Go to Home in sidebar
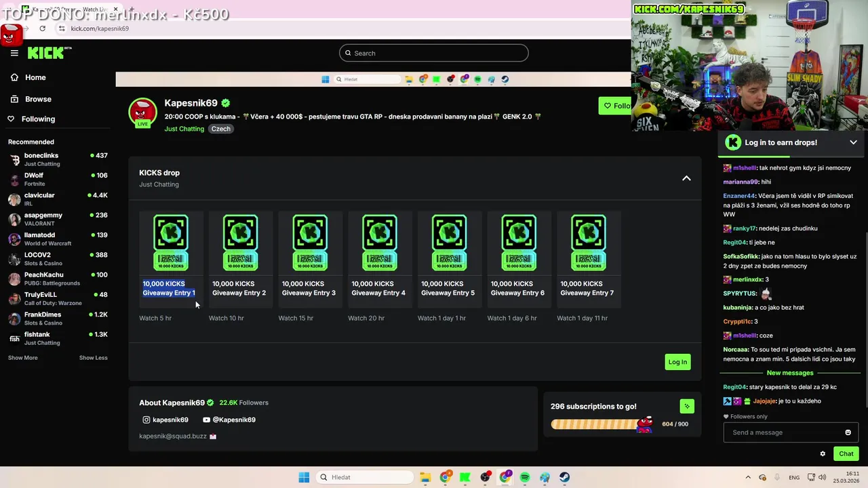The height and width of the screenshot is (488, 868). pyautogui.click(x=28, y=77)
